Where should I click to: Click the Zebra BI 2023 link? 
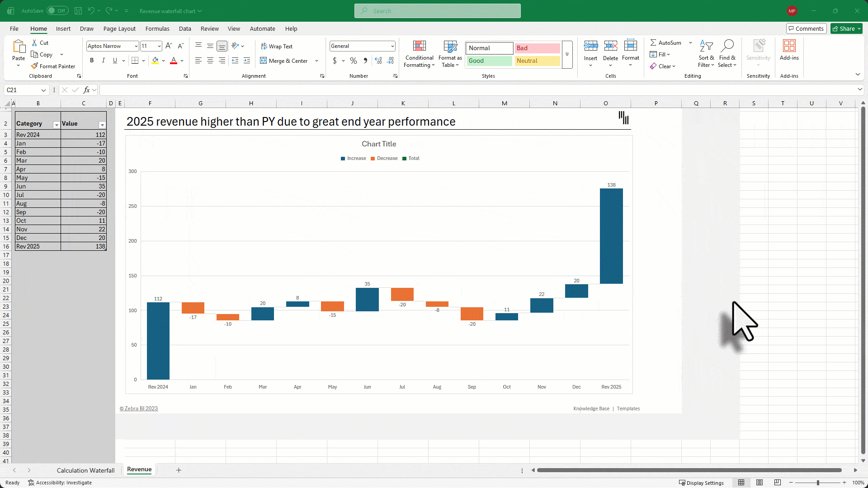139,408
